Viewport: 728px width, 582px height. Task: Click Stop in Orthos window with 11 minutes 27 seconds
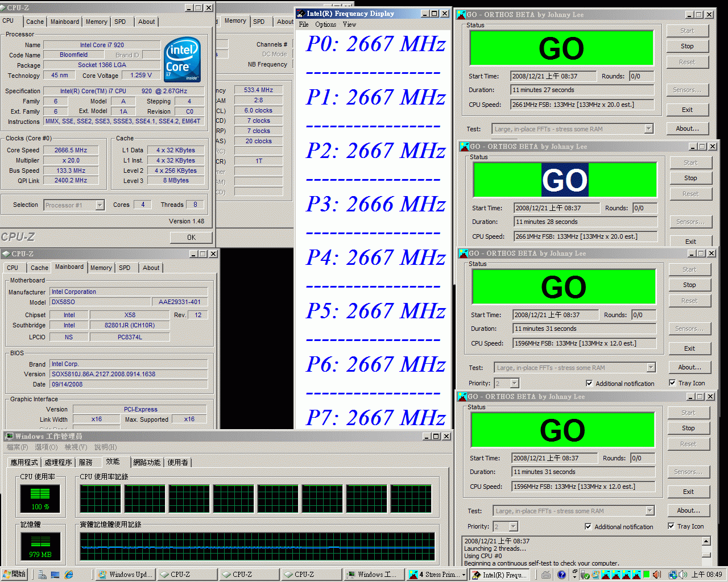click(687, 46)
